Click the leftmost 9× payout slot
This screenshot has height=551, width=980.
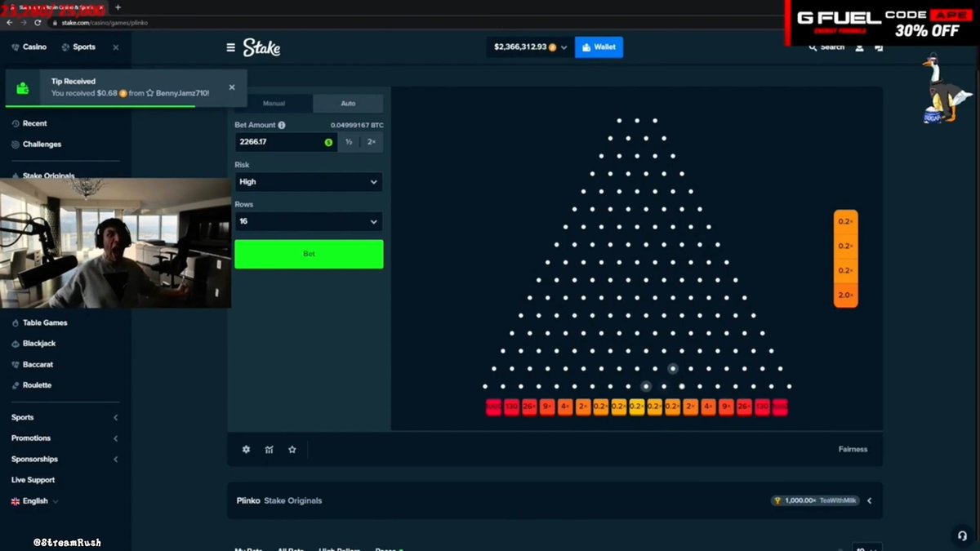pyautogui.click(x=547, y=406)
